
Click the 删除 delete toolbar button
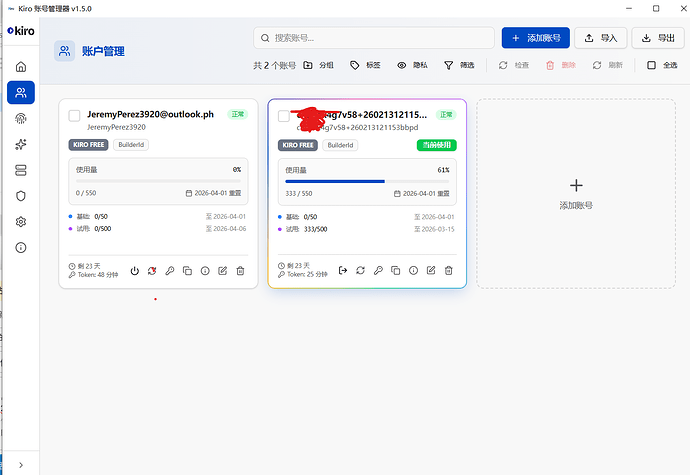(561, 65)
